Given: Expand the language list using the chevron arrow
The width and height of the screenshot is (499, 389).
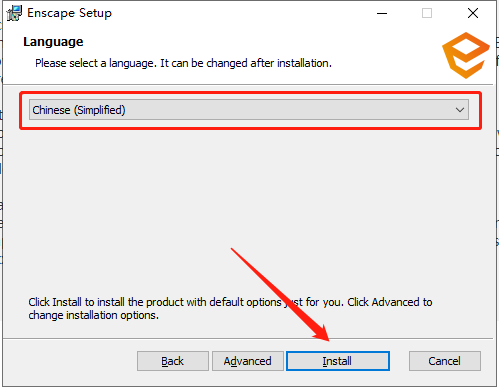Looking at the screenshot, I should [x=460, y=110].
